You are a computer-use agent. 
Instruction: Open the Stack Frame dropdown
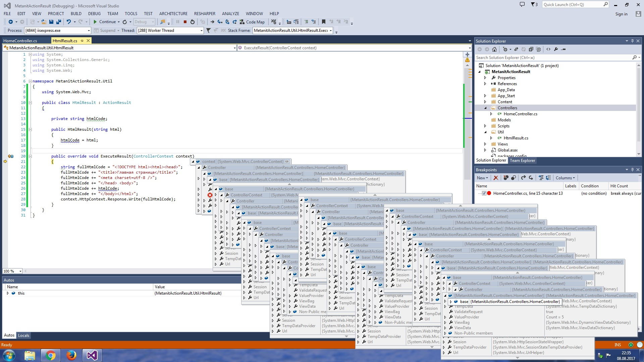click(x=293, y=31)
